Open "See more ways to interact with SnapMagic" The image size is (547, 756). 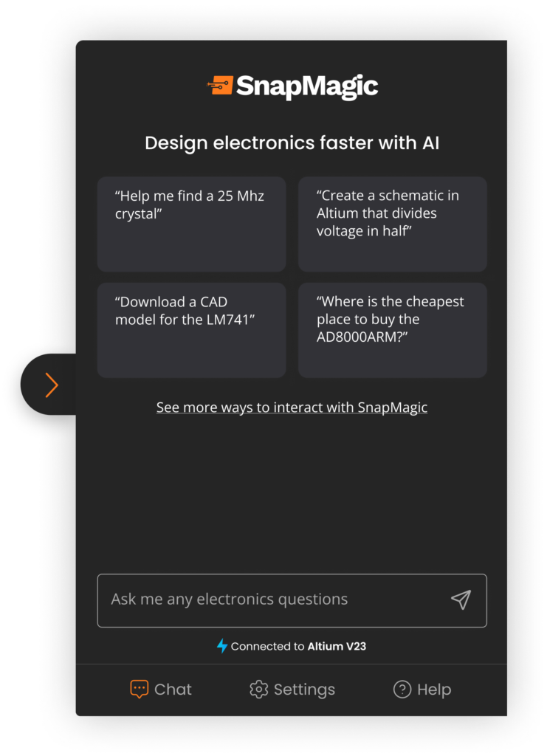click(x=292, y=407)
